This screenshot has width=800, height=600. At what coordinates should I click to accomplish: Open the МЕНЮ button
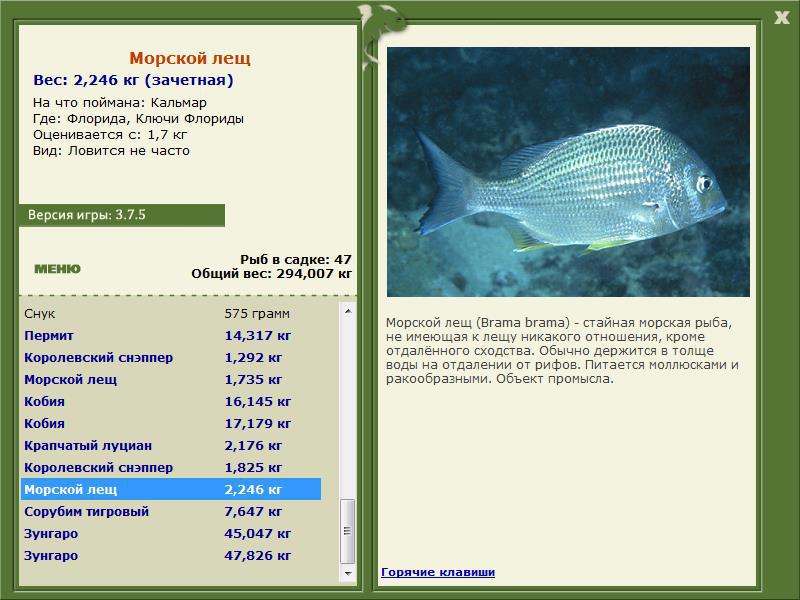coord(57,269)
